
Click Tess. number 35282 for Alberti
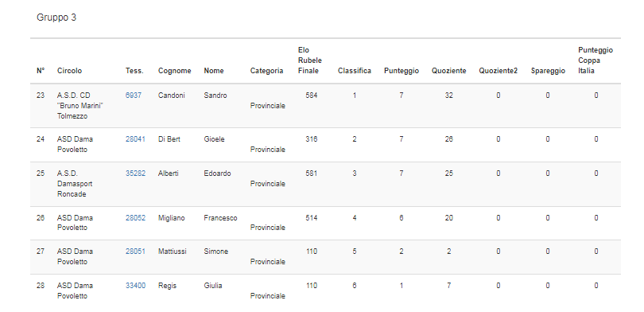tap(135, 174)
